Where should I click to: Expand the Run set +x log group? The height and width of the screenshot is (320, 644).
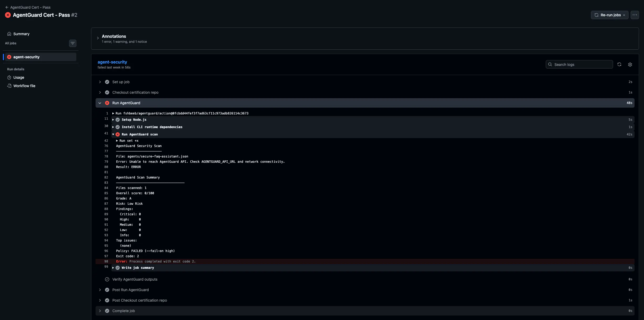tap(117, 141)
